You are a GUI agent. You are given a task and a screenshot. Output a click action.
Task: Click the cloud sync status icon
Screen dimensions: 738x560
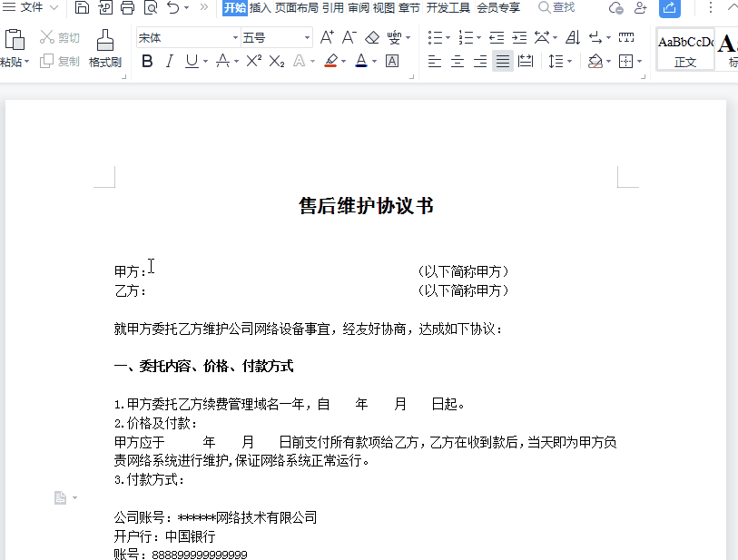pyautogui.click(x=616, y=8)
